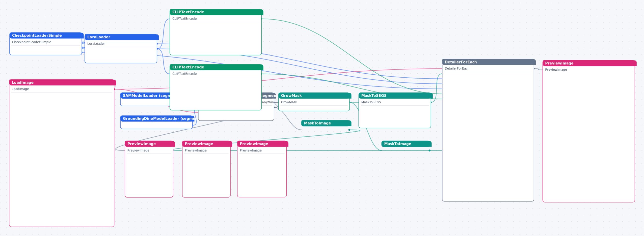This screenshot has height=236, width=644.
Task: Click output port dot of MaskToImage below GrowMask
Action: [349, 130]
